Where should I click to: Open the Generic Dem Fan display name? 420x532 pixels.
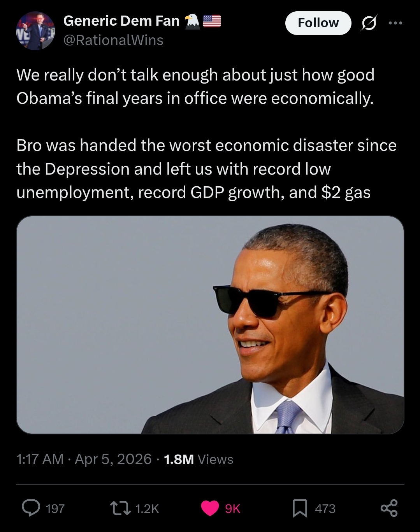[121, 21]
